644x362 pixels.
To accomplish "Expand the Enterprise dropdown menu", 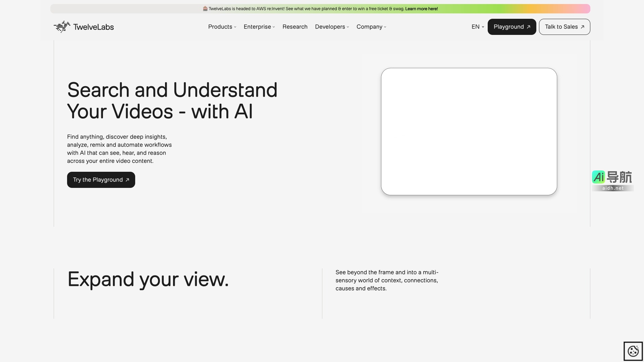I will [x=259, y=27].
